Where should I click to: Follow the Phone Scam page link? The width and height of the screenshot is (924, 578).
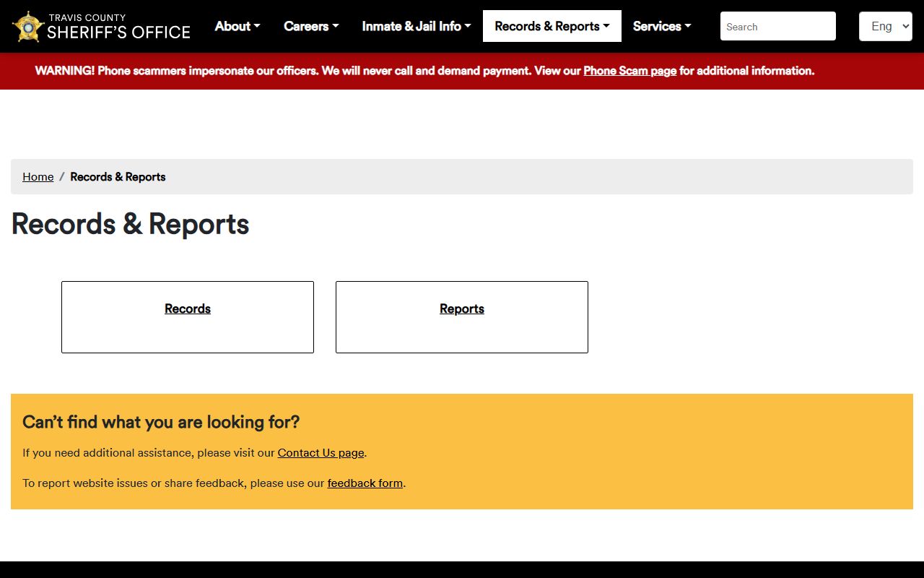pos(629,71)
